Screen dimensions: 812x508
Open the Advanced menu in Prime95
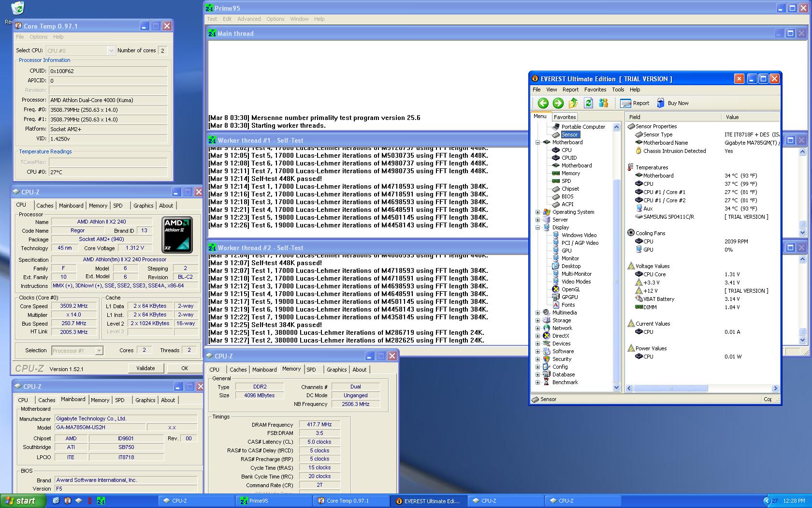click(249, 19)
